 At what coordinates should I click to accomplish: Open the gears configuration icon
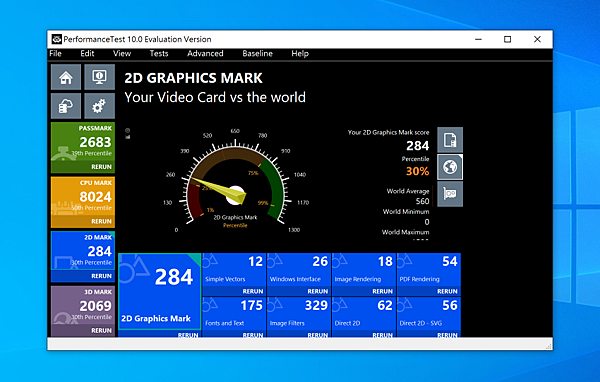(x=99, y=106)
